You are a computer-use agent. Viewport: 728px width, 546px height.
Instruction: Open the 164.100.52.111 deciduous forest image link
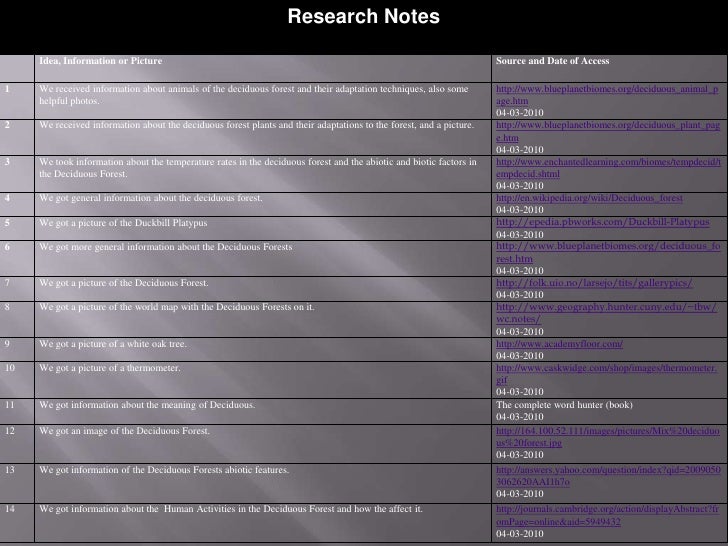(x=608, y=436)
